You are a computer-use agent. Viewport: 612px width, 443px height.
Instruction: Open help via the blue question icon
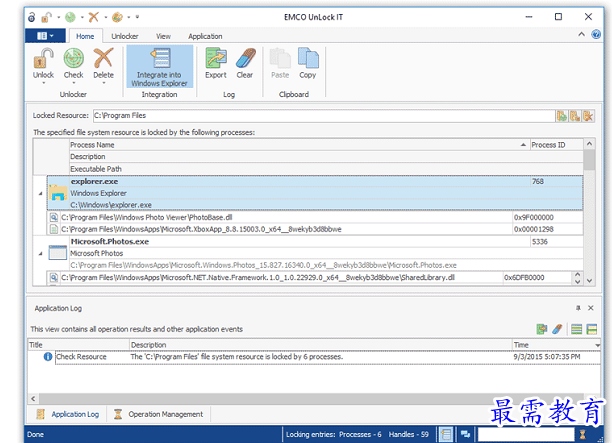click(596, 34)
